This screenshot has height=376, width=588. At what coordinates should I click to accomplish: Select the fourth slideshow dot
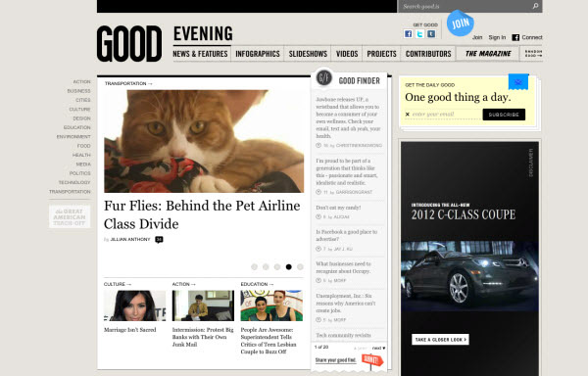click(x=289, y=267)
